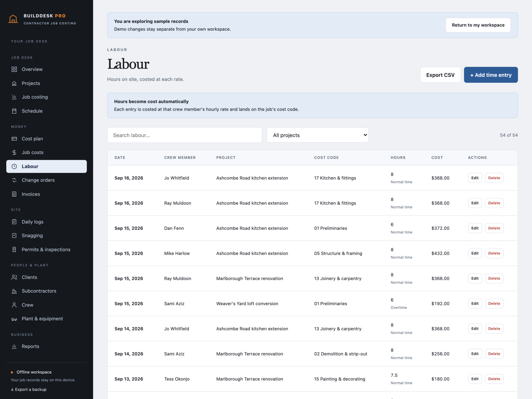This screenshot has height=399, width=532.
Task: Click the 02 Demolition & strip-out cell
Action: tap(341, 354)
